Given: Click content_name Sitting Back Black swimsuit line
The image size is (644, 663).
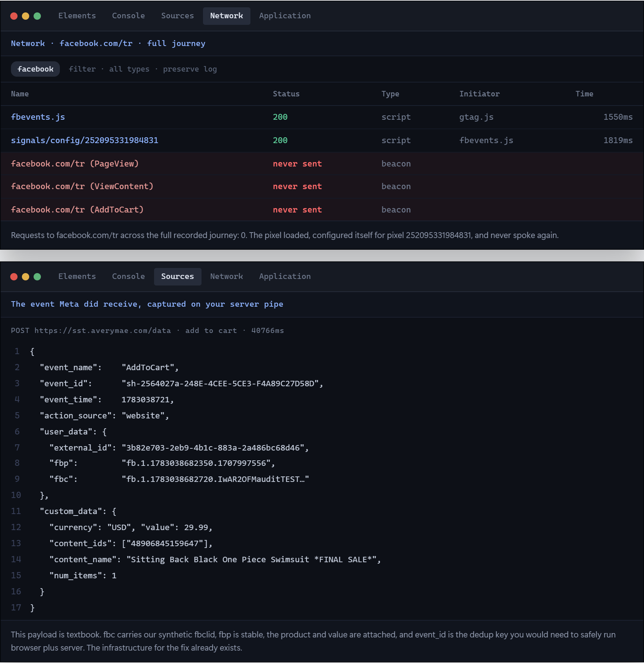Looking at the screenshot, I should (215, 559).
